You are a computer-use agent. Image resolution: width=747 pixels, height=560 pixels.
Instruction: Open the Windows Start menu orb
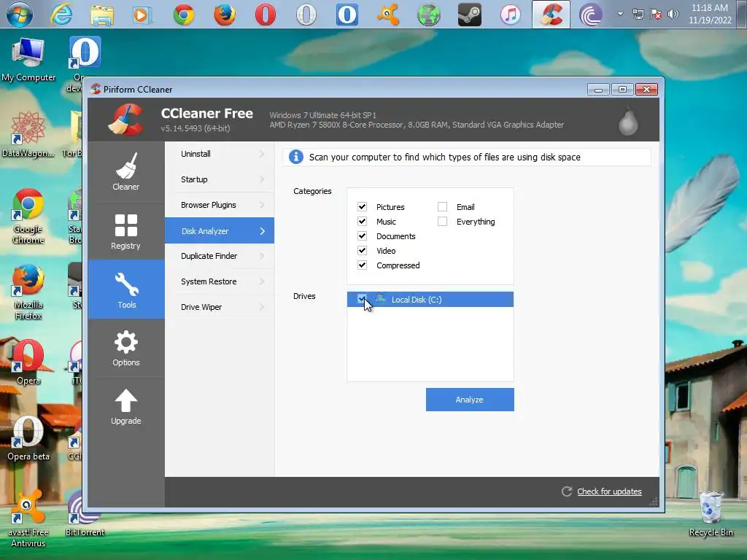point(20,15)
